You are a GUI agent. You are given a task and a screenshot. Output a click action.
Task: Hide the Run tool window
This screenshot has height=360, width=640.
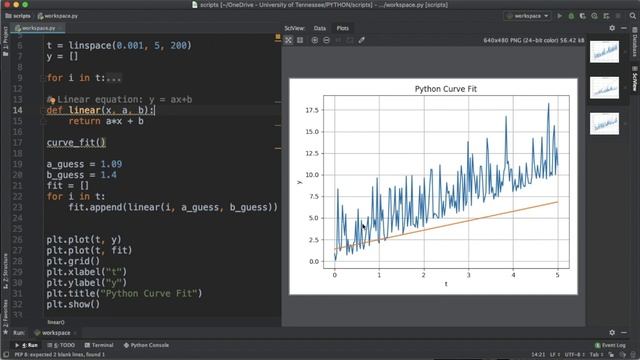(x=623, y=333)
